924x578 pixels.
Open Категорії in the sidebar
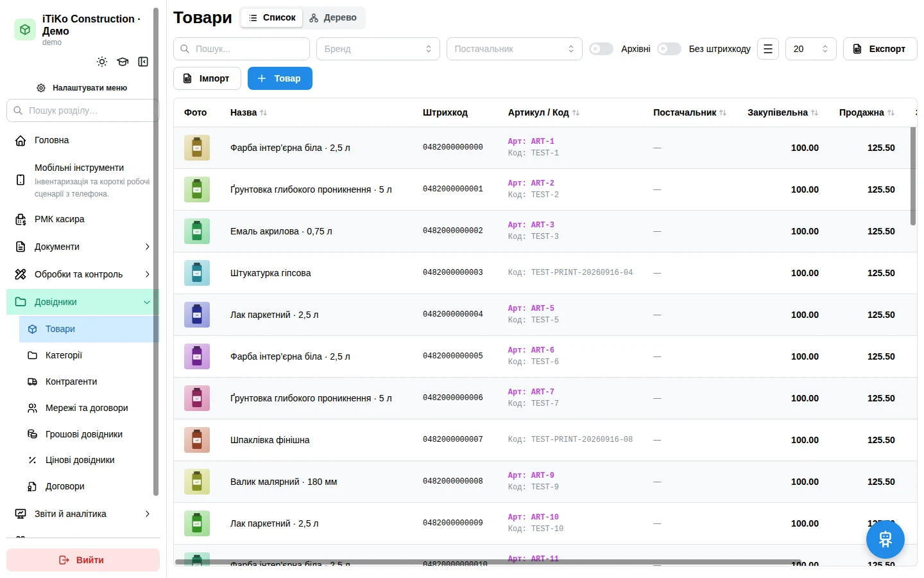point(89,355)
